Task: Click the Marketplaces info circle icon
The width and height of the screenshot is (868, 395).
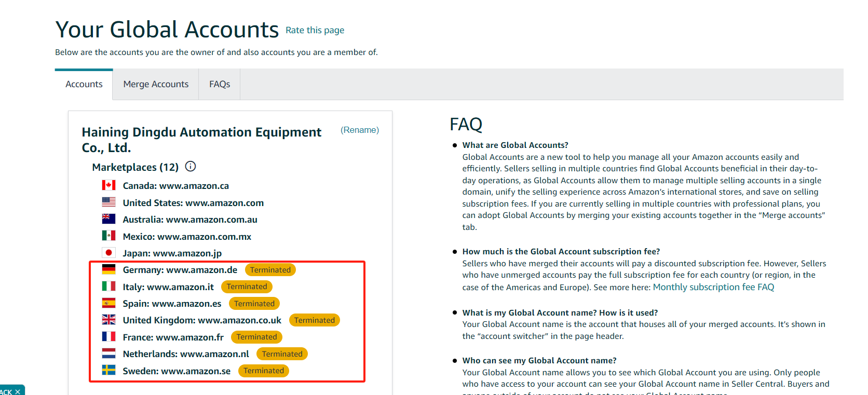Action: (191, 167)
